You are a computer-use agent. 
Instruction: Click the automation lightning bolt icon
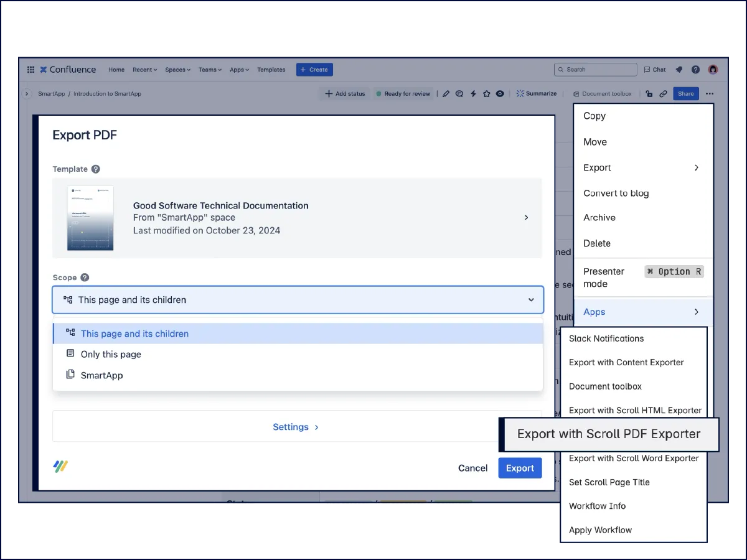coord(473,94)
